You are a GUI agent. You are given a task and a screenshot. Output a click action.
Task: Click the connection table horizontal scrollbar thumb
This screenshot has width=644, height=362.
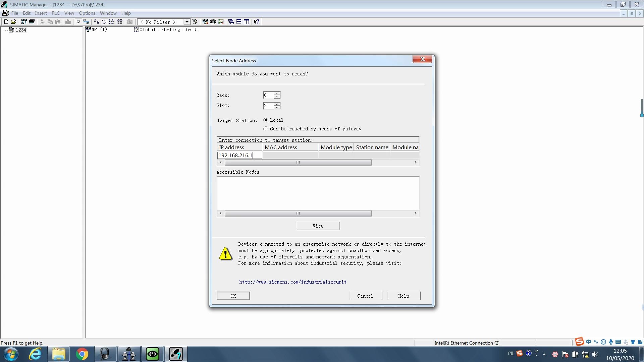click(x=298, y=163)
